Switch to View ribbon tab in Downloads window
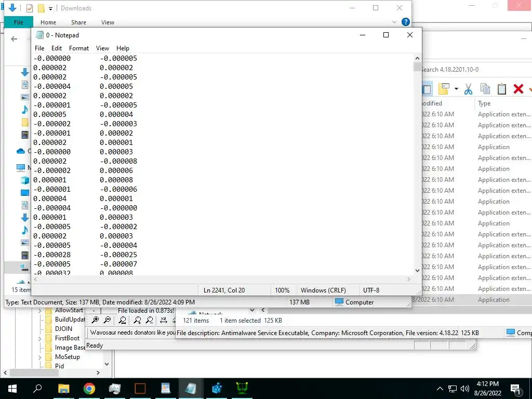 click(108, 22)
